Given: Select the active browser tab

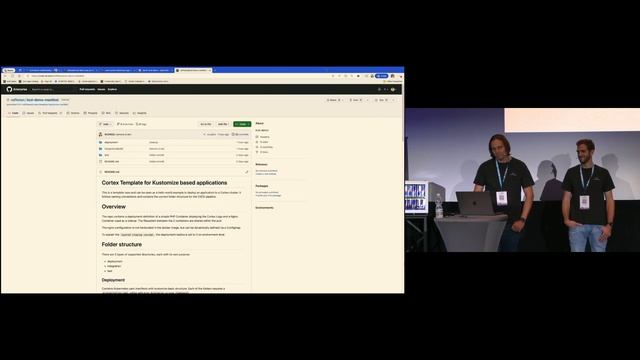Looking at the screenshot, I should [x=193, y=70].
